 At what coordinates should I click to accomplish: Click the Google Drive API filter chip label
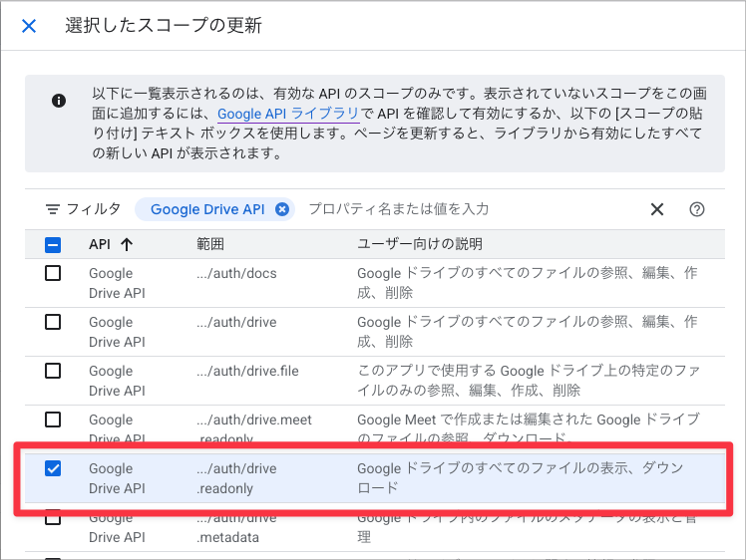pos(207,209)
